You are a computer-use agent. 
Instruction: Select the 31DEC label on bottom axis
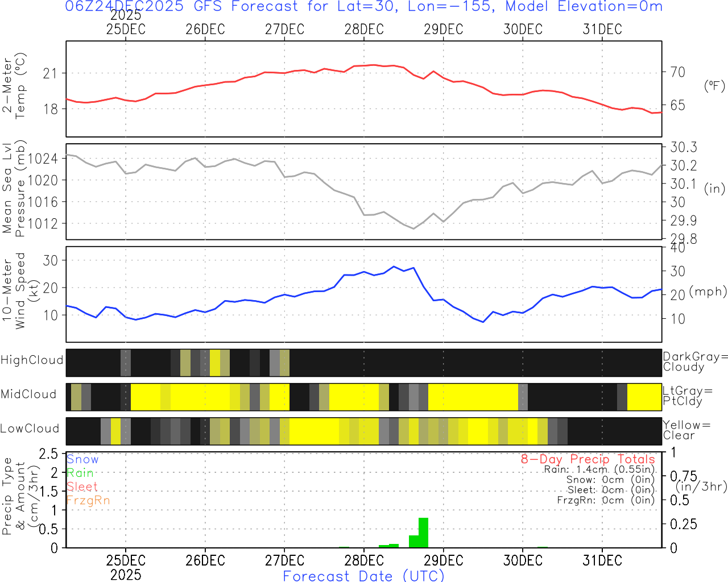tap(602, 560)
